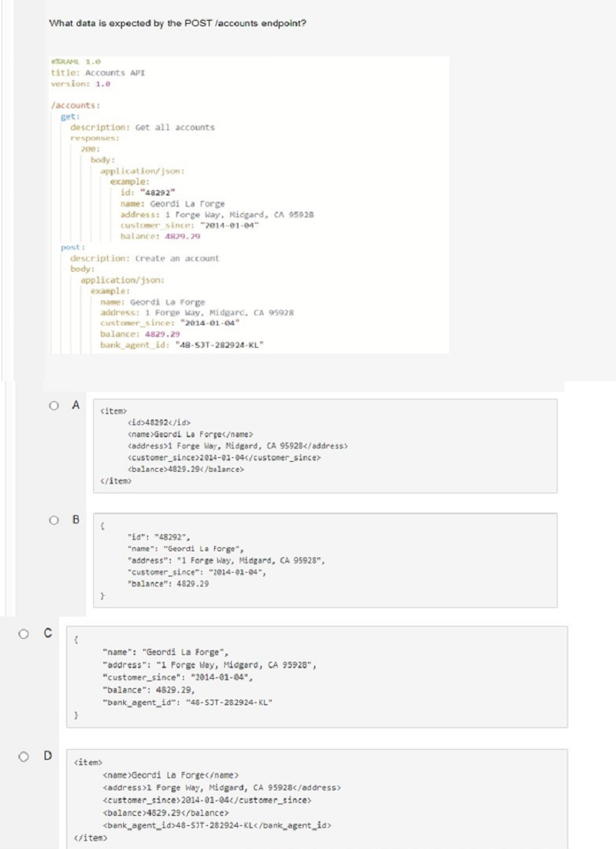616x849 pixels.
Task: Click the letter C option label
Action: (x=48, y=634)
